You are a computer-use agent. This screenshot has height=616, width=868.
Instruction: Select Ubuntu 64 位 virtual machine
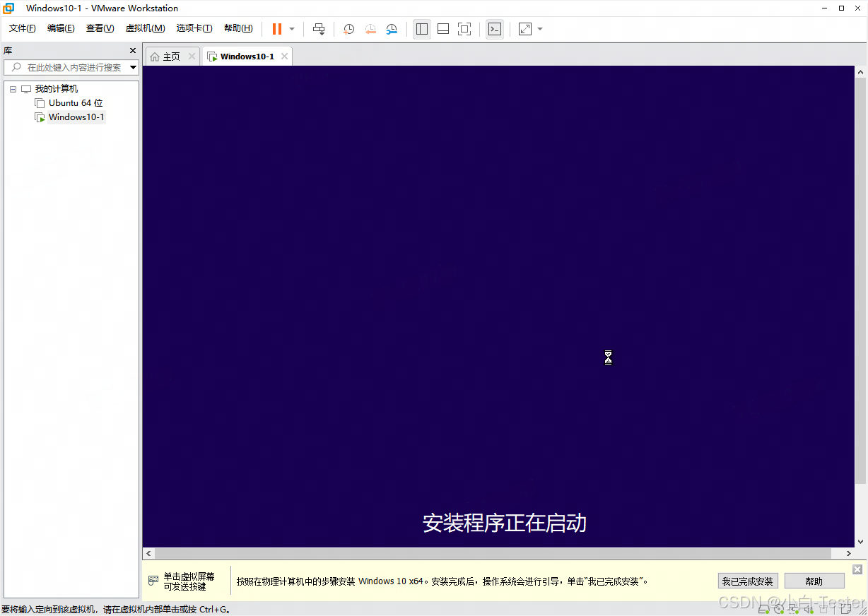tap(76, 103)
